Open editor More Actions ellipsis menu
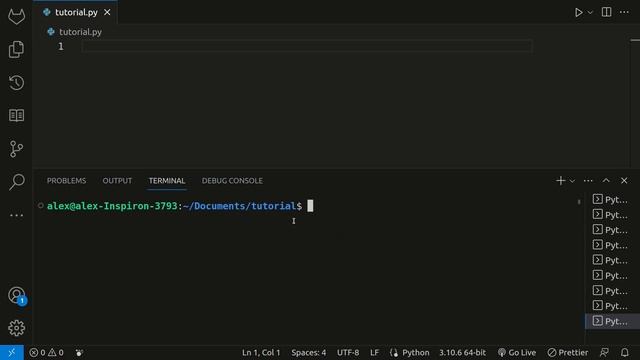 (x=624, y=12)
